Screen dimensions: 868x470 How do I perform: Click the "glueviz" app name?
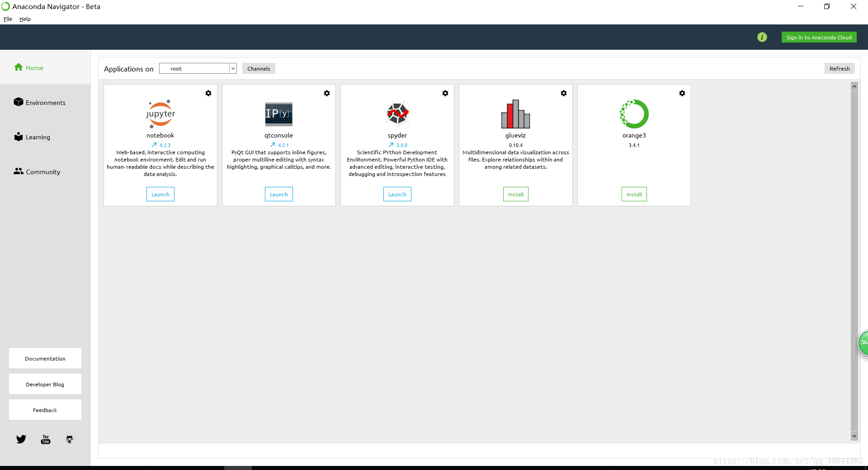tap(516, 135)
